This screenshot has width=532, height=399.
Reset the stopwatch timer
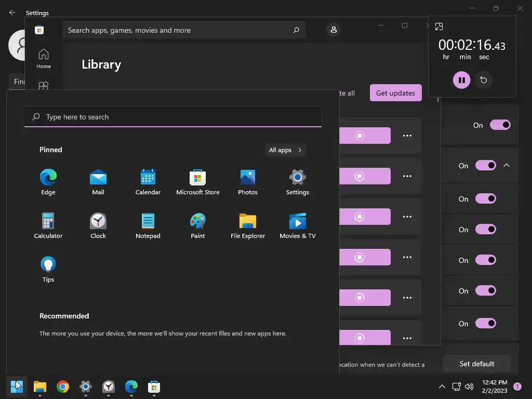484,80
